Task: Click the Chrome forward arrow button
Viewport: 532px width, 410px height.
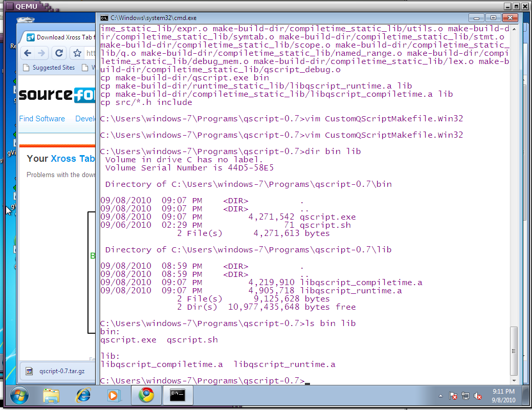Action: 42,53
